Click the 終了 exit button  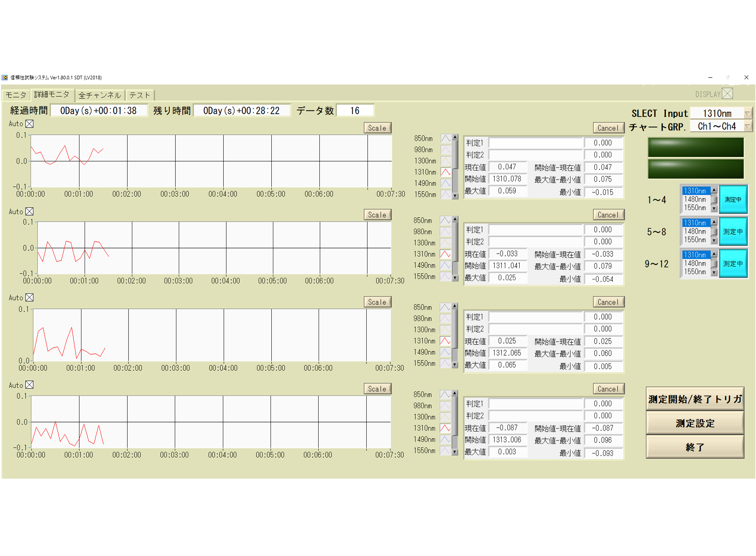coord(695,447)
